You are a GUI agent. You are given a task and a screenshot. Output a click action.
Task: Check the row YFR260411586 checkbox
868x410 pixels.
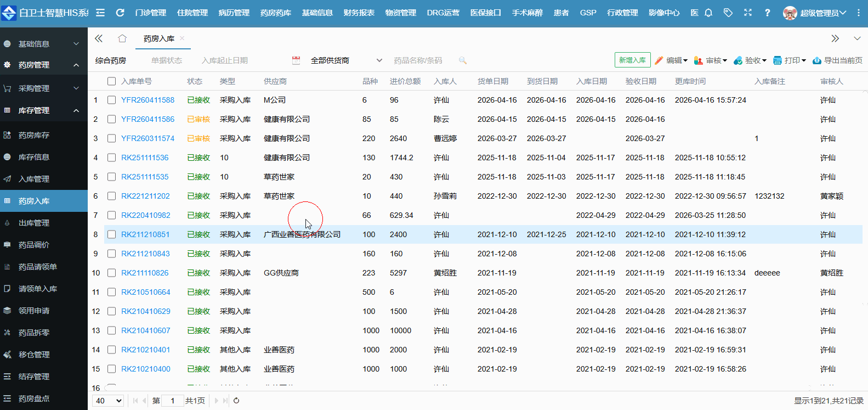click(x=111, y=119)
